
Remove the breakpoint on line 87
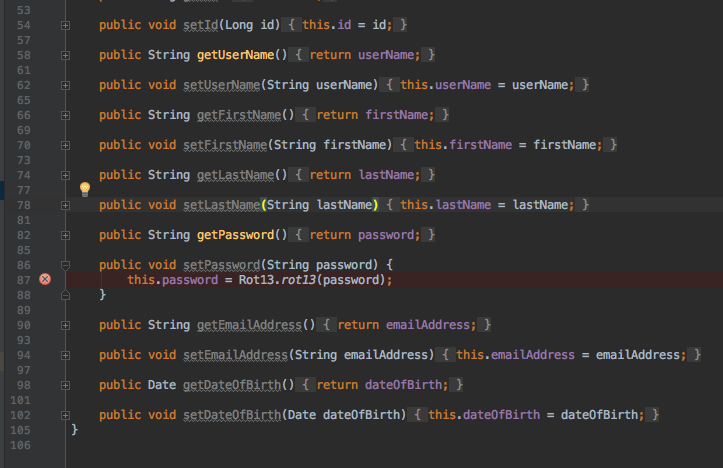point(44,280)
